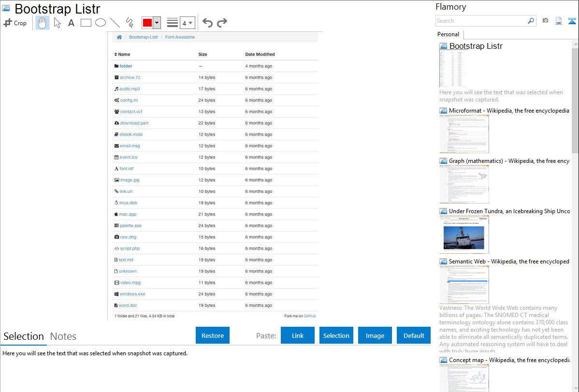Click the image.jpg file name
Screen dimensions: 579x392
(130, 180)
